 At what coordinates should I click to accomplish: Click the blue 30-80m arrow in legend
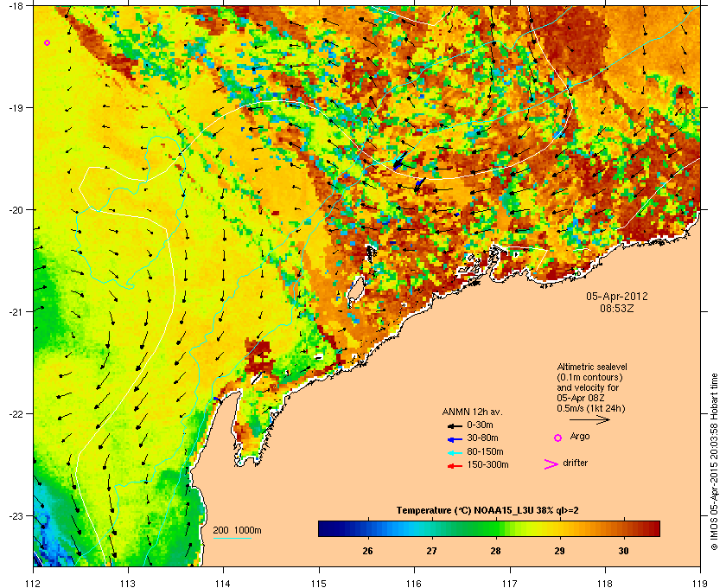(x=455, y=439)
